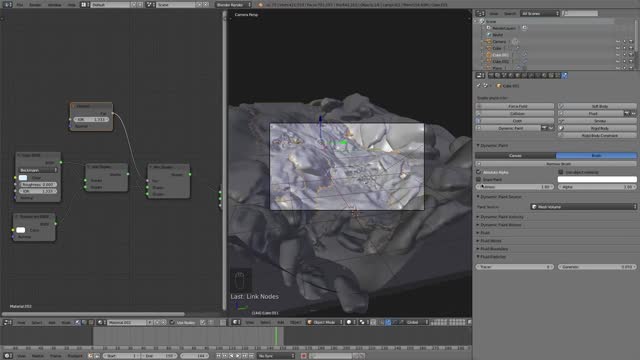Screen dimensions: 640x360
Task: Open the Object Data properties tab
Action: (538, 76)
